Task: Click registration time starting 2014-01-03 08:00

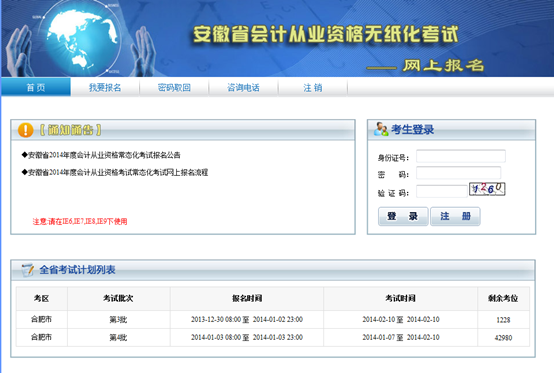Action: point(247,338)
